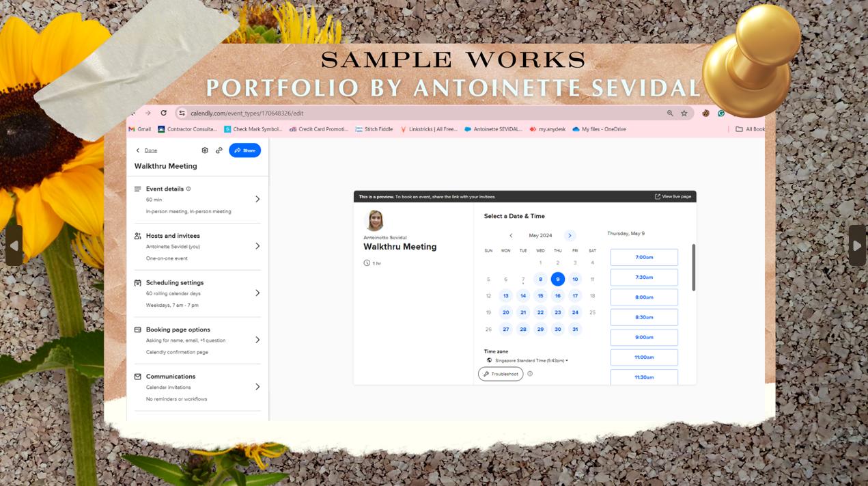The image size is (868, 486).
Task: Select May 13 on the calendar
Action: pos(505,296)
